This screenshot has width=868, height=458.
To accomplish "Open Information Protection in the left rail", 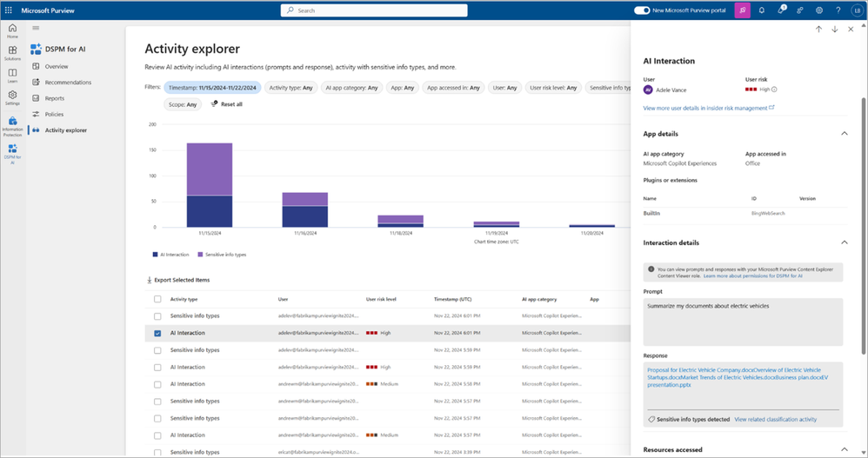I will click(x=12, y=125).
